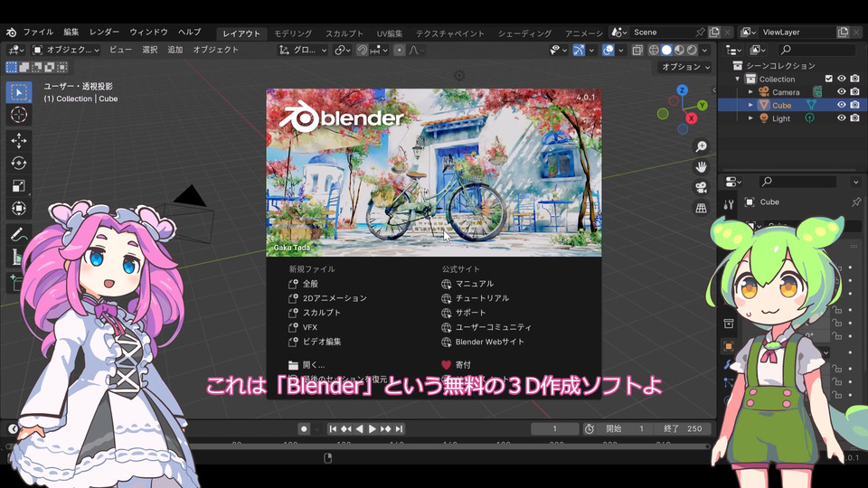Click the outliner search field
This screenshot has height=488, width=868.
(x=816, y=50)
